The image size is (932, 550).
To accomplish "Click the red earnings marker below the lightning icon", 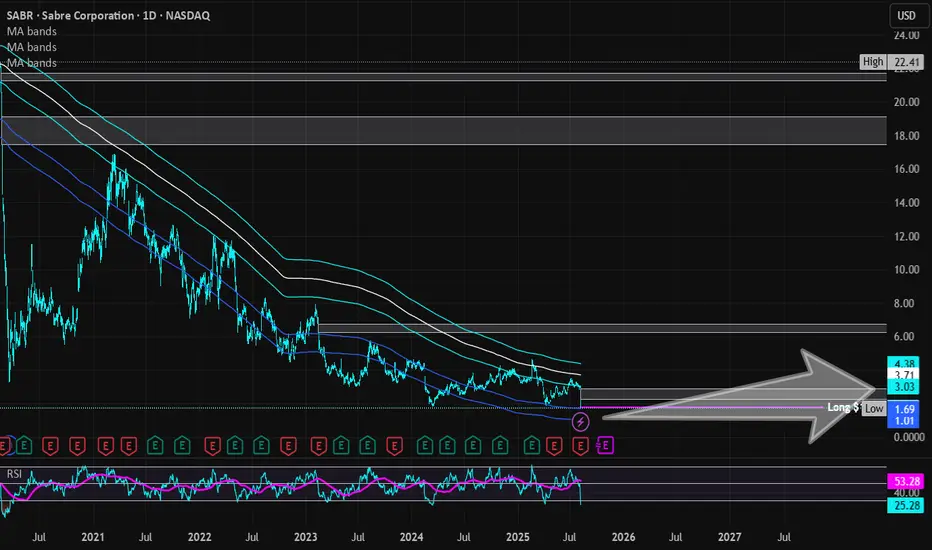I will click(581, 445).
